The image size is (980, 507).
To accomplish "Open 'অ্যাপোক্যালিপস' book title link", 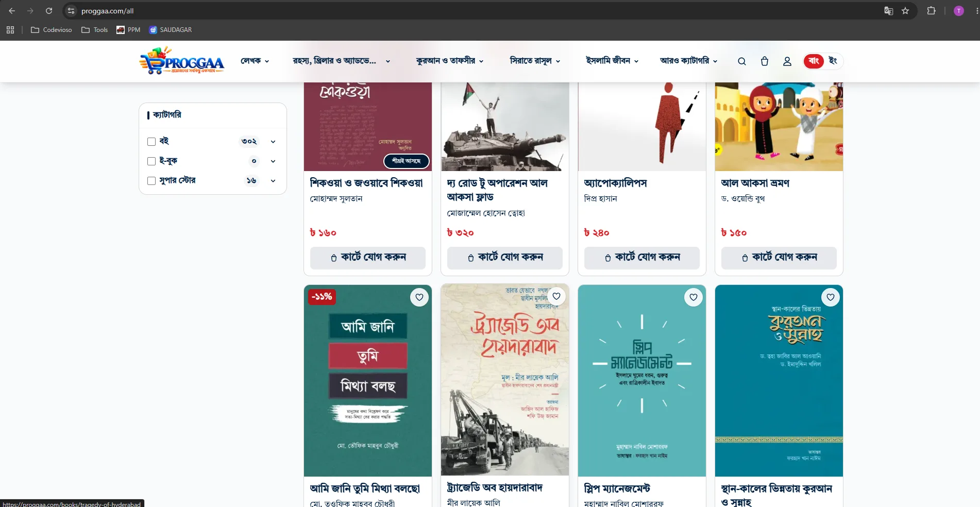I will tap(615, 183).
